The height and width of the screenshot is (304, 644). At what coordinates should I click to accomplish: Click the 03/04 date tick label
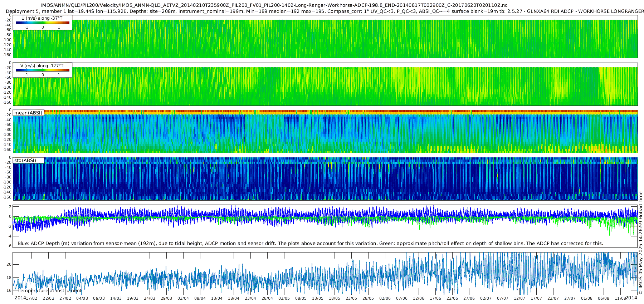click(x=183, y=298)
